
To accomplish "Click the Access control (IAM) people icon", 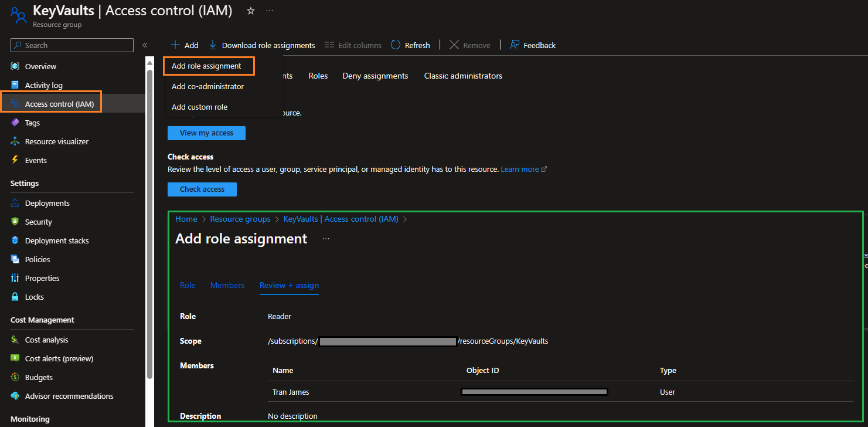I will click(15, 104).
